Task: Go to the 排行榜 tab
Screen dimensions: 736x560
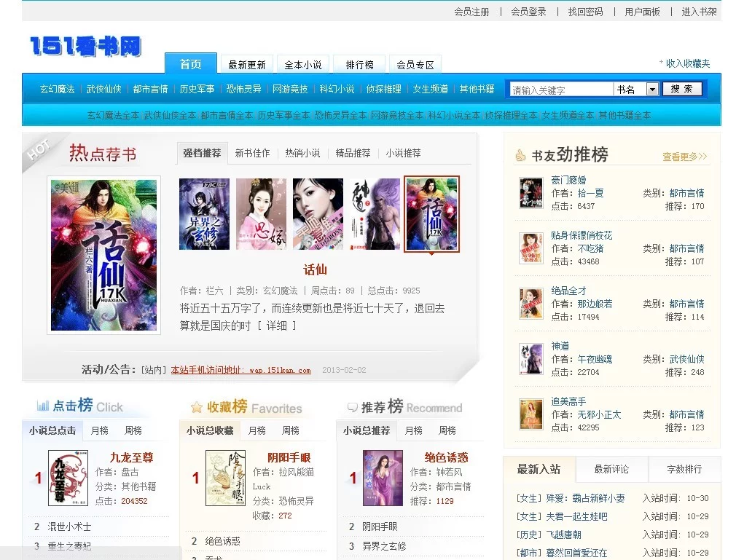Action: pos(359,65)
